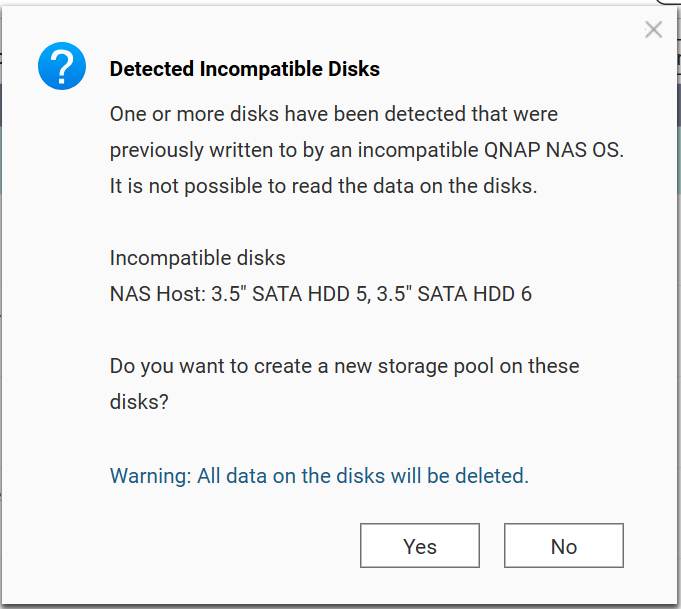Click the red data deletion warning text
Viewport: 681px width, 609px height.
[x=319, y=476]
